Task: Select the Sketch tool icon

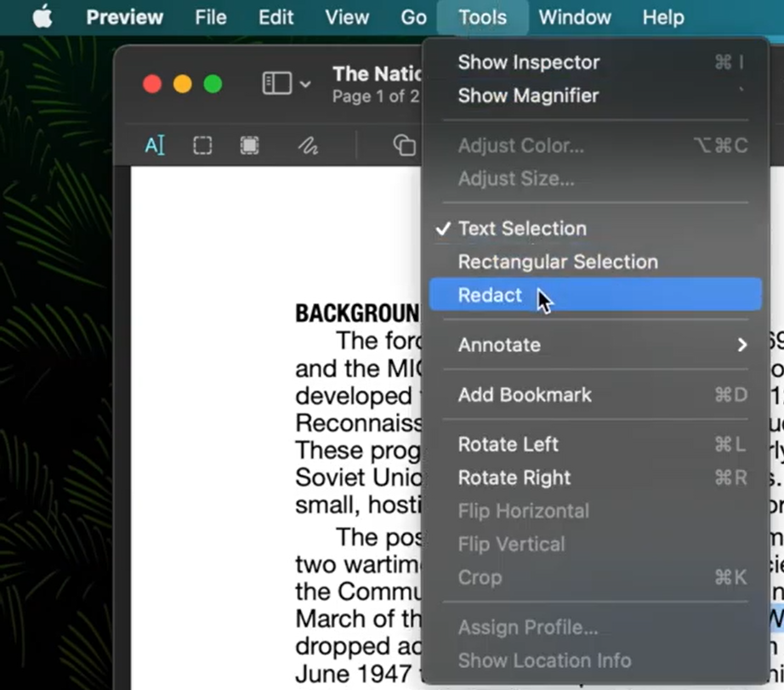Action: pos(308,146)
